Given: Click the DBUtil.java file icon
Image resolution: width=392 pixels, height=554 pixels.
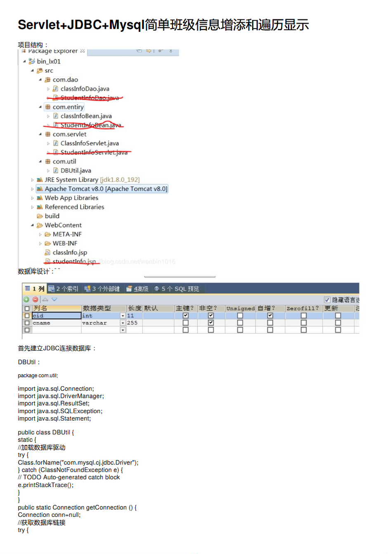Looking at the screenshot, I should (56, 171).
